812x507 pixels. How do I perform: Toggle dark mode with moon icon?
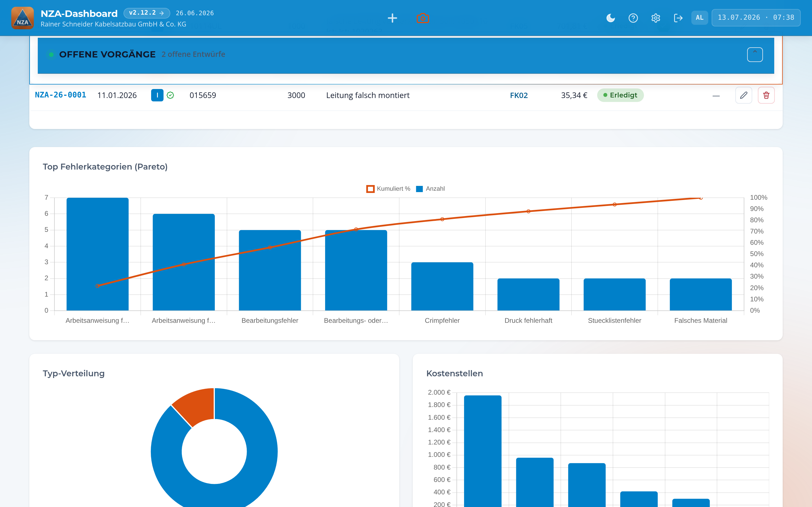tap(610, 18)
